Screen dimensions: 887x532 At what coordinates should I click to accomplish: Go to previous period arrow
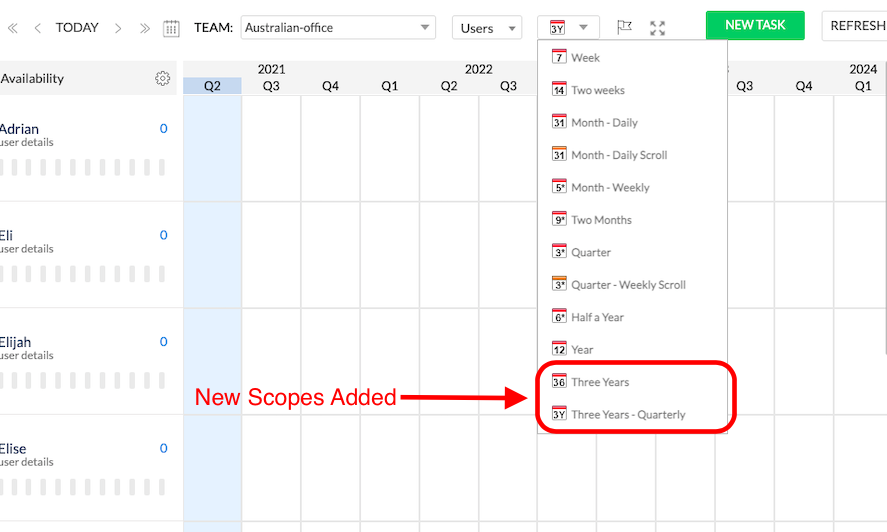pos(38,28)
